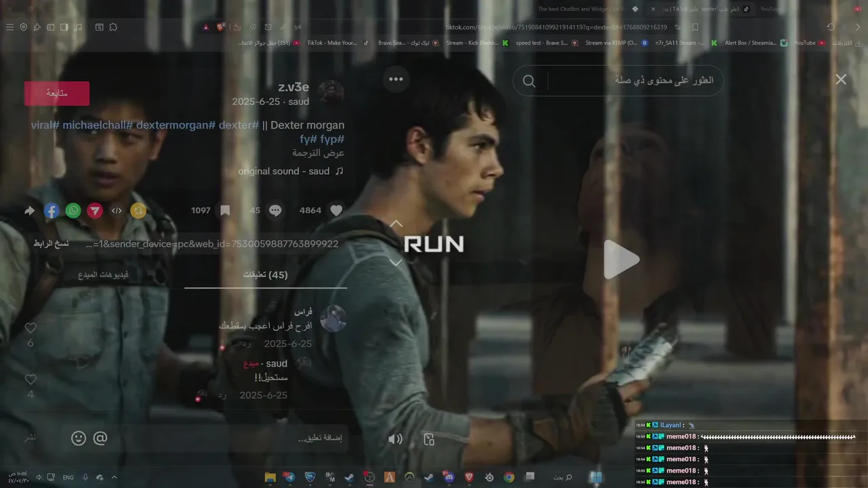This screenshot has height=488, width=868.
Task: Open the #dextermorgan hashtag
Action: tap(176, 125)
